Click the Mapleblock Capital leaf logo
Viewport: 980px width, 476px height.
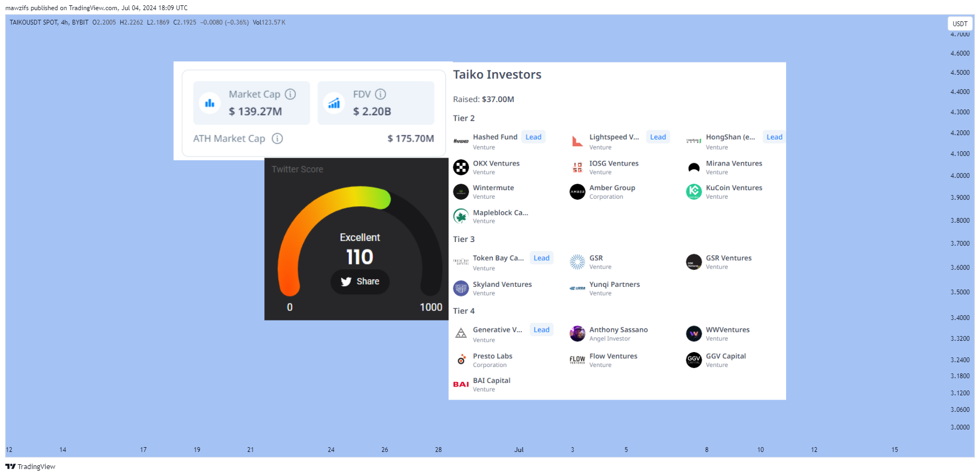coord(461,216)
